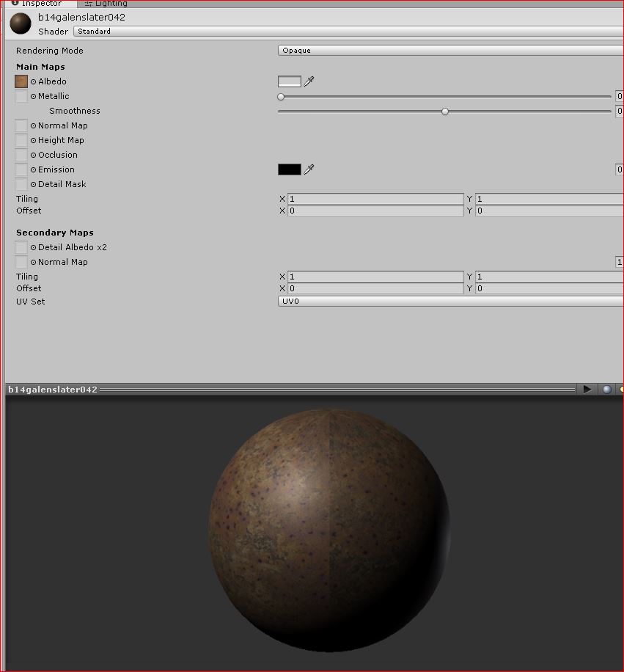Use the Albedo color eyedropper
This screenshot has width=624, height=672.
[x=307, y=81]
